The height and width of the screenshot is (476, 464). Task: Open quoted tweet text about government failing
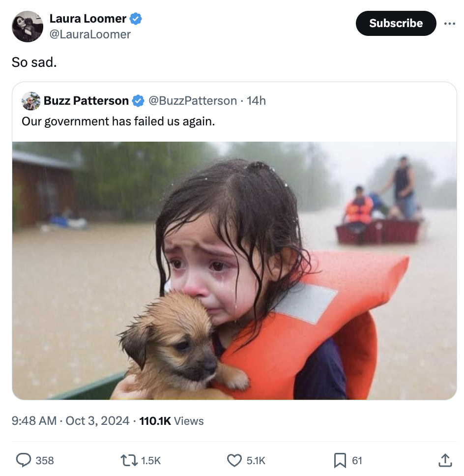(118, 121)
